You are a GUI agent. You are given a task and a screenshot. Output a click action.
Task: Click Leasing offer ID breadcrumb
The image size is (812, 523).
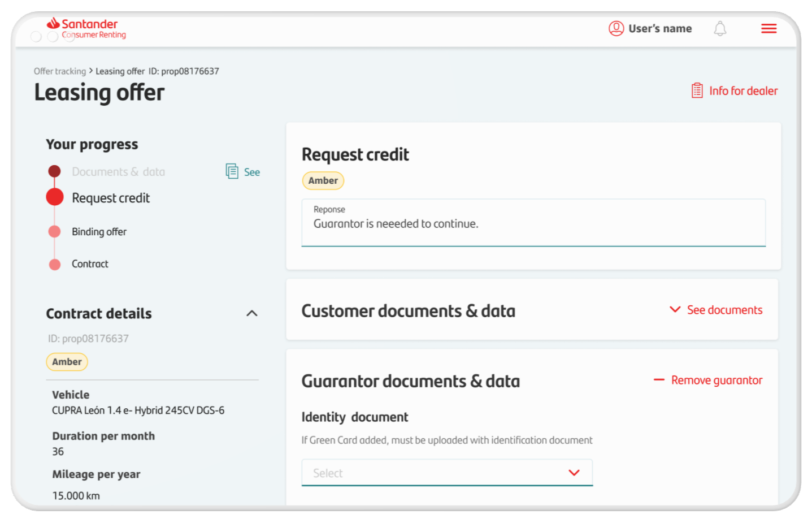tap(157, 71)
